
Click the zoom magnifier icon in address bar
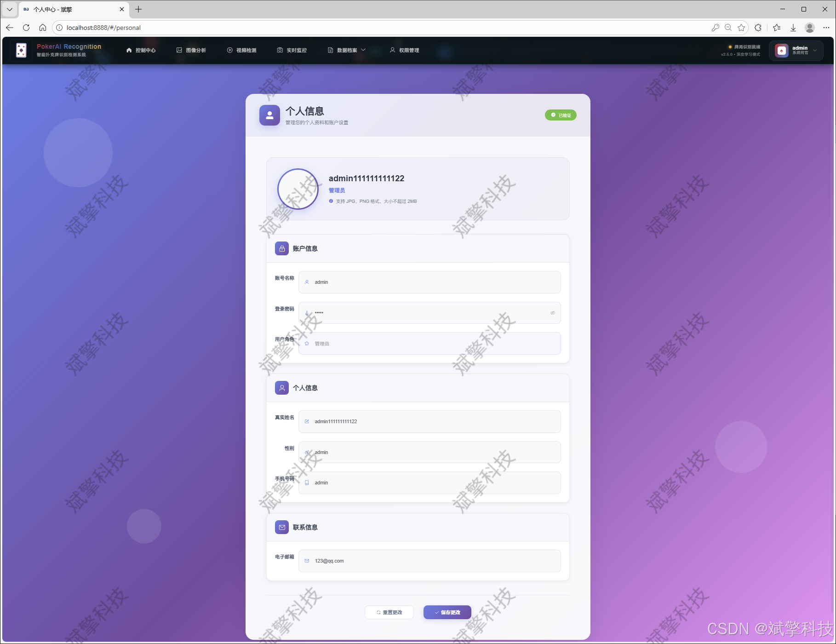point(728,28)
